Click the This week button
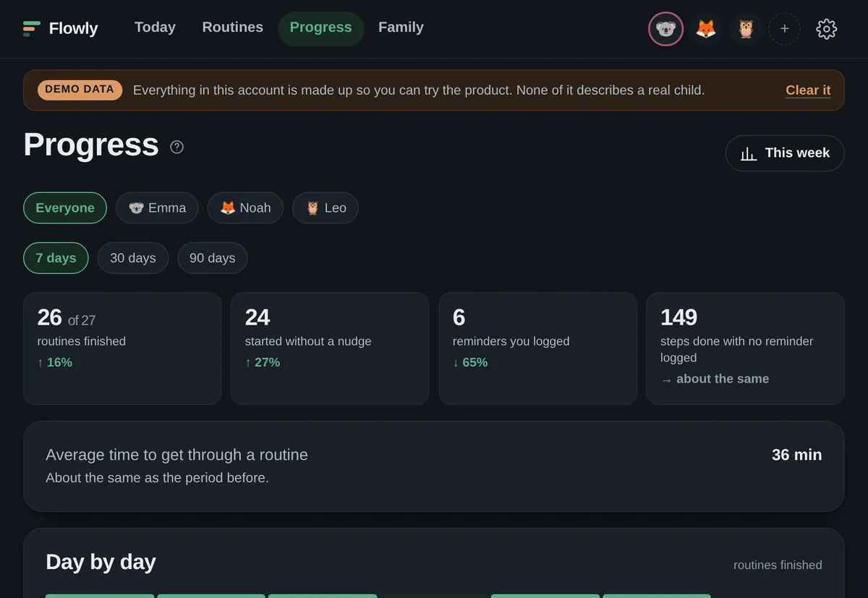The width and height of the screenshot is (868, 598). 785,153
